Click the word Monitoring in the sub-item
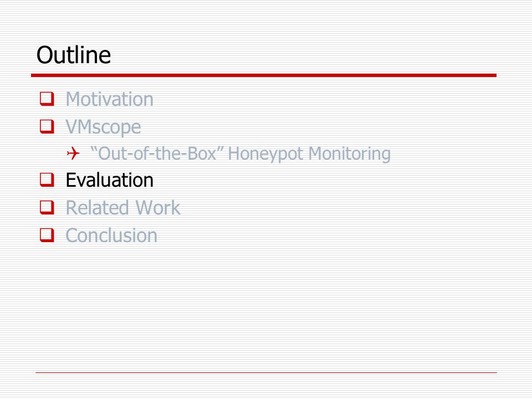 (350, 154)
